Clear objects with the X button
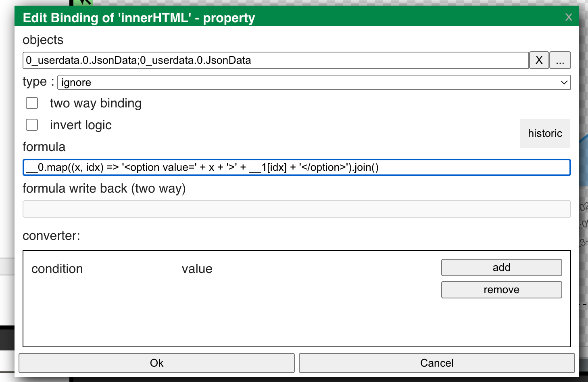The image size is (588, 382). [539, 60]
